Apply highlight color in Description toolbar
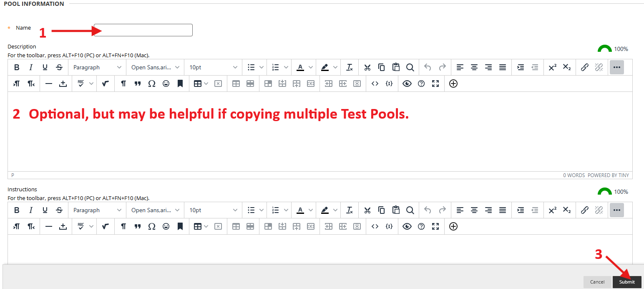Viewport: 644px width, 289px height. click(x=325, y=67)
